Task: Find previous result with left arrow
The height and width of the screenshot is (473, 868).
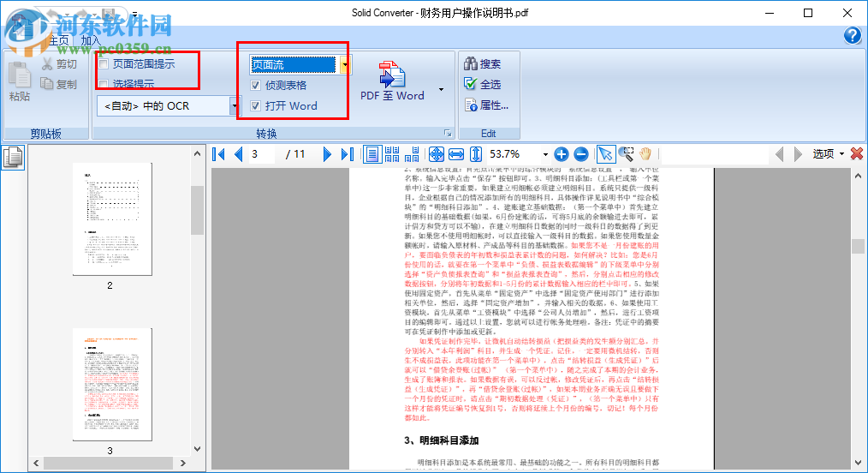Action: 780,154
